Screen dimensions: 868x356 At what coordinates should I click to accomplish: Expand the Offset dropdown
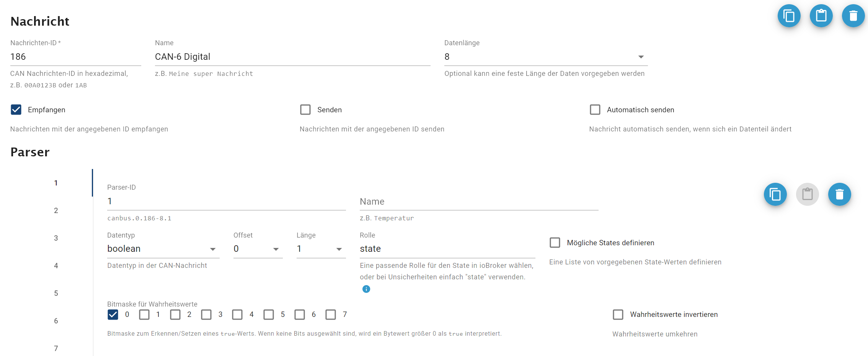pyautogui.click(x=258, y=249)
